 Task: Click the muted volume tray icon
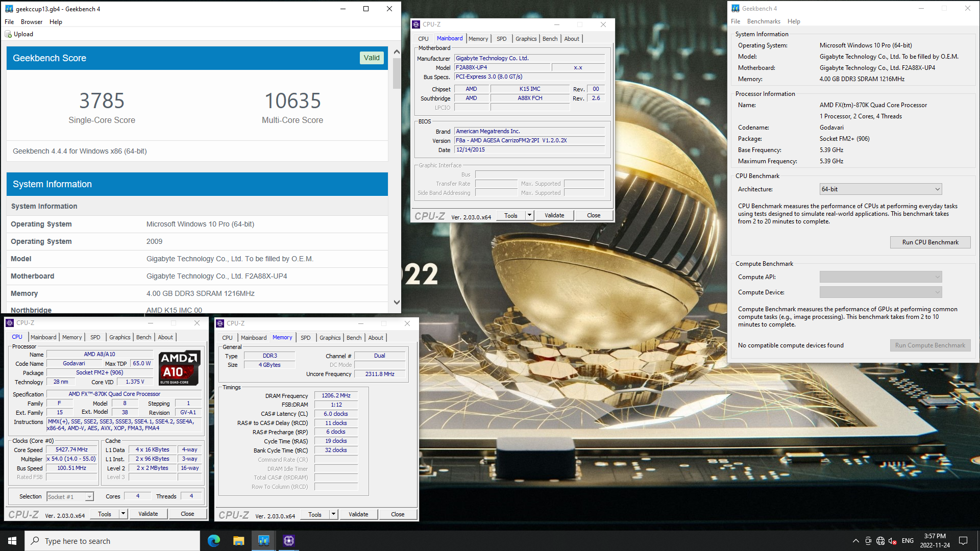pos(893,541)
